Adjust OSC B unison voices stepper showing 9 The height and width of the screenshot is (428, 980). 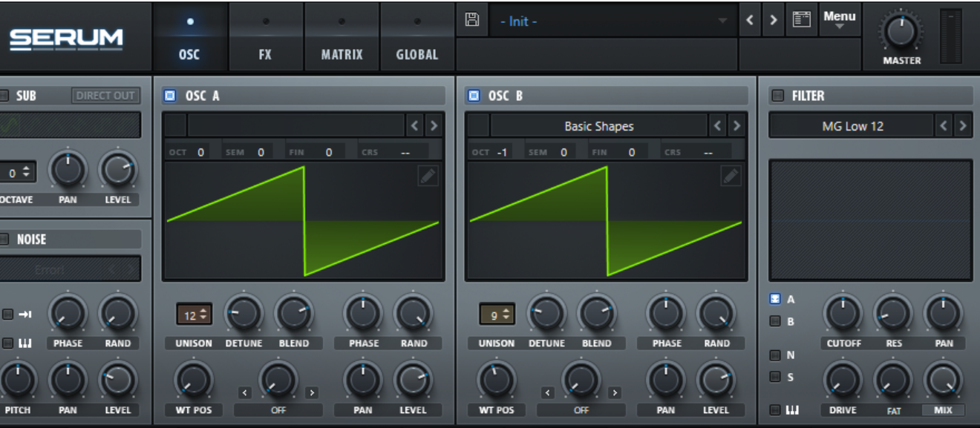[497, 315]
